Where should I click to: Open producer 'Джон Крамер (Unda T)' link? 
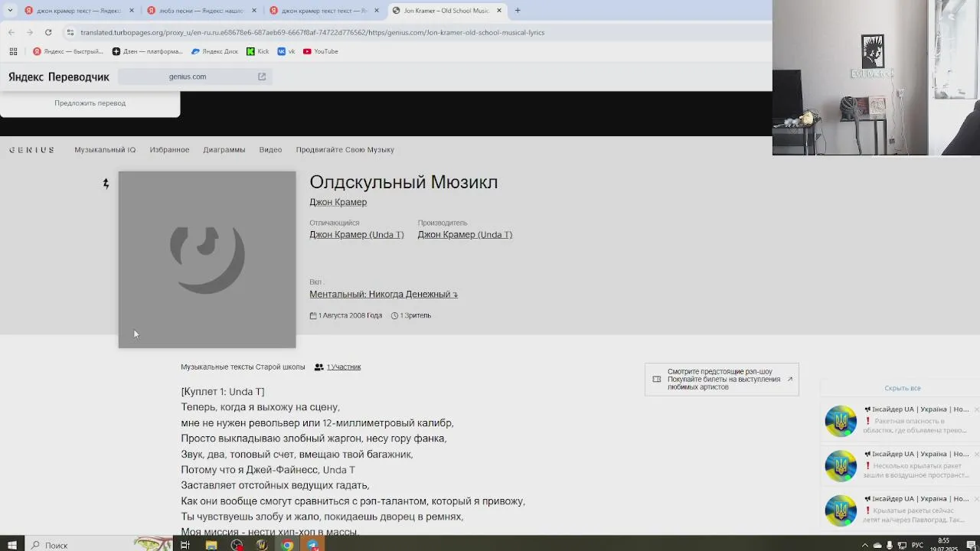point(465,235)
